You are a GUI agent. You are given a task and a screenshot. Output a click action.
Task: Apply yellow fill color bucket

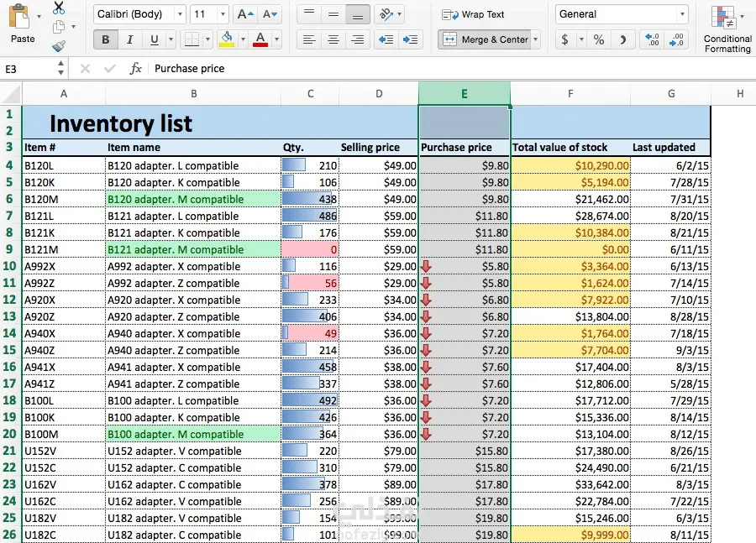[x=227, y=39]
